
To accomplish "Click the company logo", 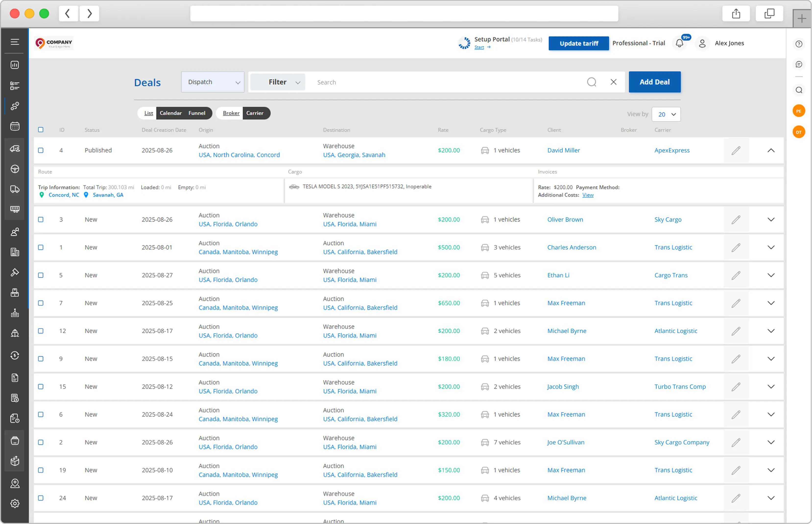I will 54,44.
